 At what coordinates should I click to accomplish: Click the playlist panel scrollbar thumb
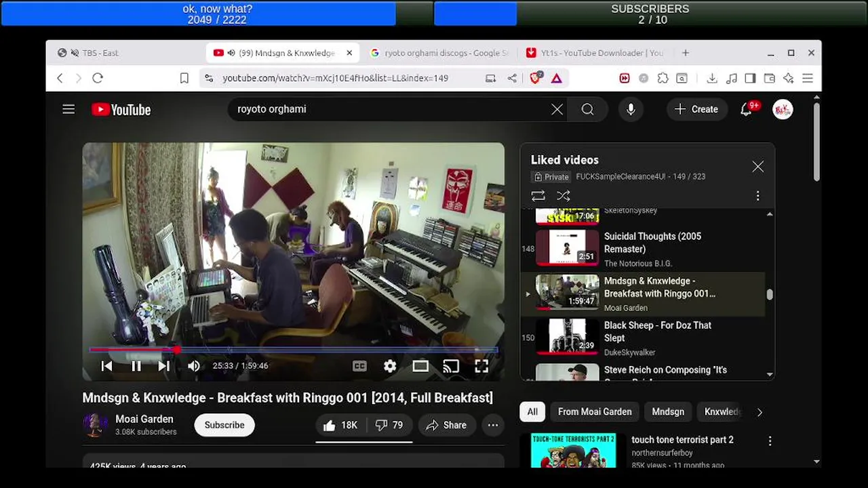[x=770, y=294]
